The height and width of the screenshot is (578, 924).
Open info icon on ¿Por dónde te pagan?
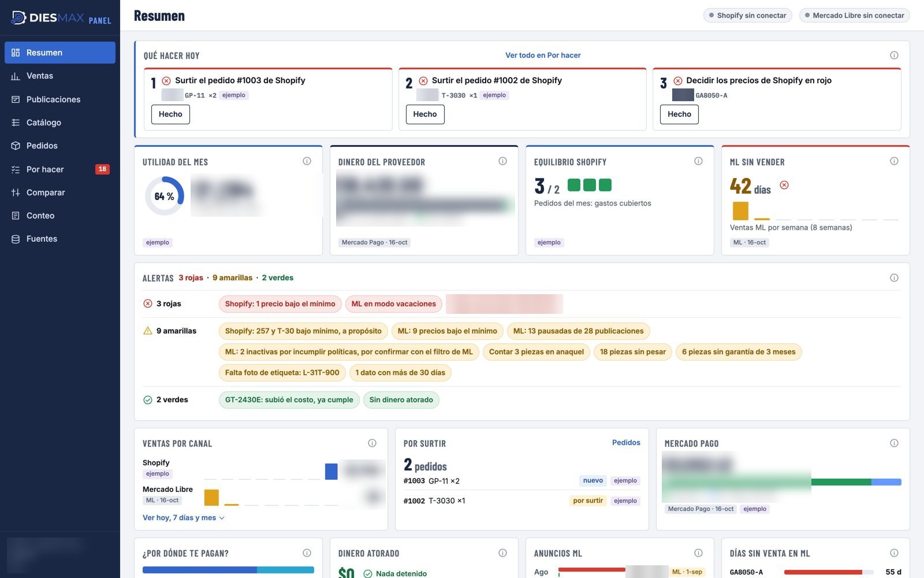[x=307, y=553]
